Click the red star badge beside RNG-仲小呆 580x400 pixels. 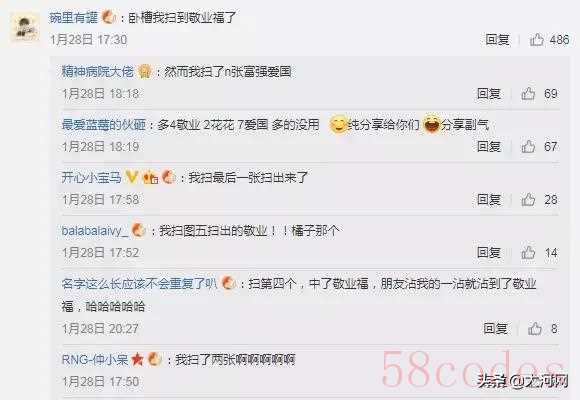(137, 359)
